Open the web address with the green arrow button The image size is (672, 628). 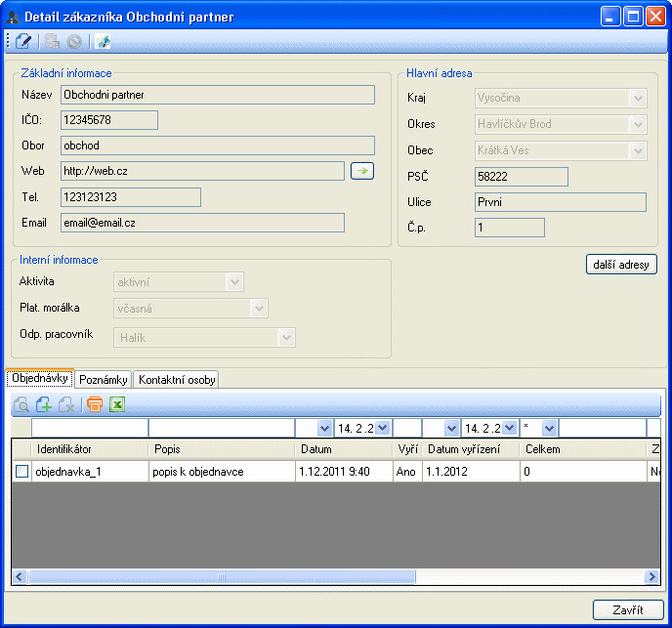coord(362,171)
